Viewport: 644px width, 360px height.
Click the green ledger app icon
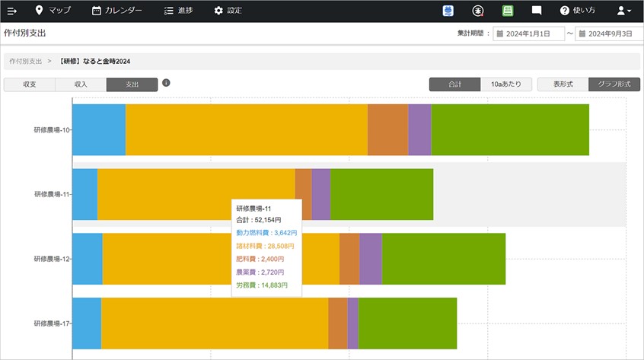508,11
